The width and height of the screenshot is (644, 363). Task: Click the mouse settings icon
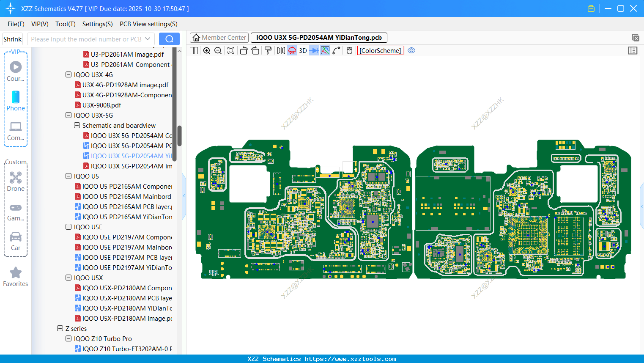349,51
